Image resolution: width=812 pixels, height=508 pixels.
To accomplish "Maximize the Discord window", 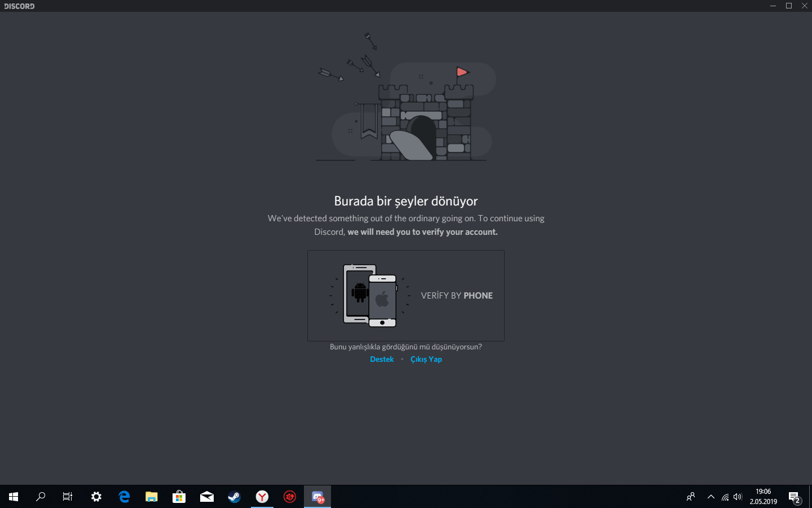I will pos(789,6).
